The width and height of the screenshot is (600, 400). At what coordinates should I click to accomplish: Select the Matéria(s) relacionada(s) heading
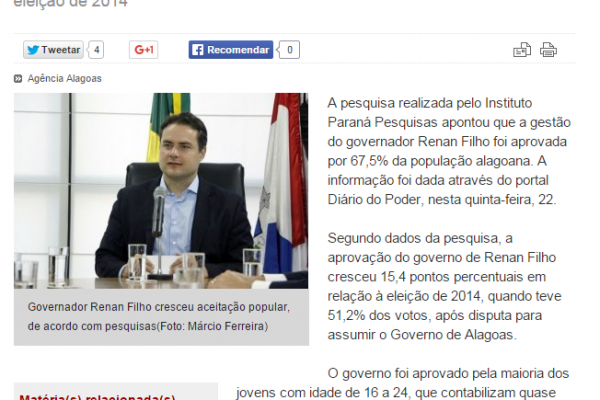tap(97, 397)
